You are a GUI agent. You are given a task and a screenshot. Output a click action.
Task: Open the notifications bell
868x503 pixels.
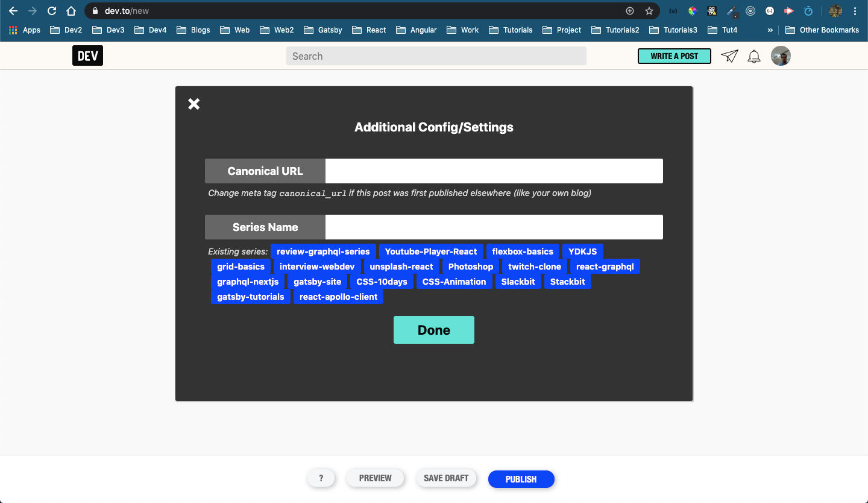coord(754,57)
